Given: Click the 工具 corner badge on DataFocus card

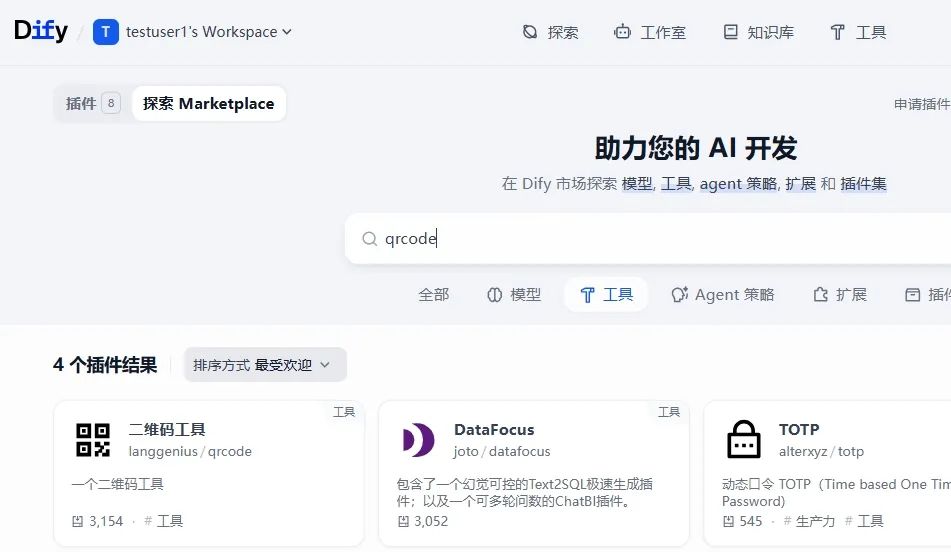Looking at the screenshot, I should tap(669, 412).
